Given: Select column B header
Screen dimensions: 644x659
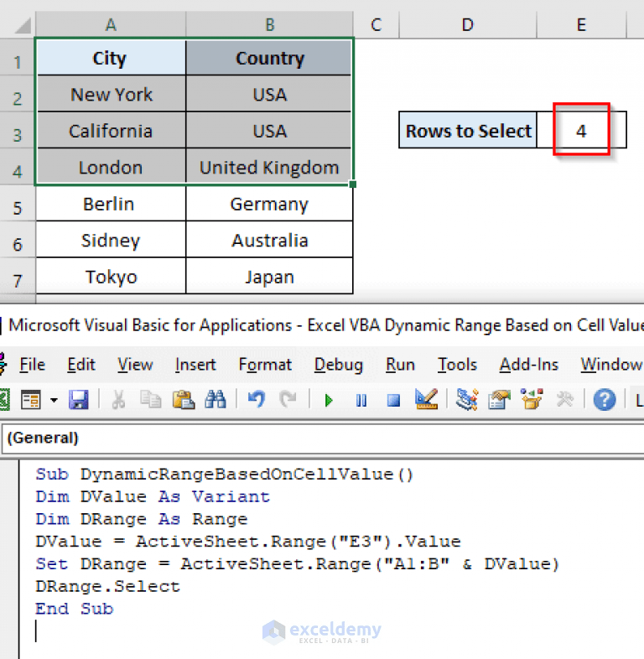Looking at the screenshot, I should [269, 25].
